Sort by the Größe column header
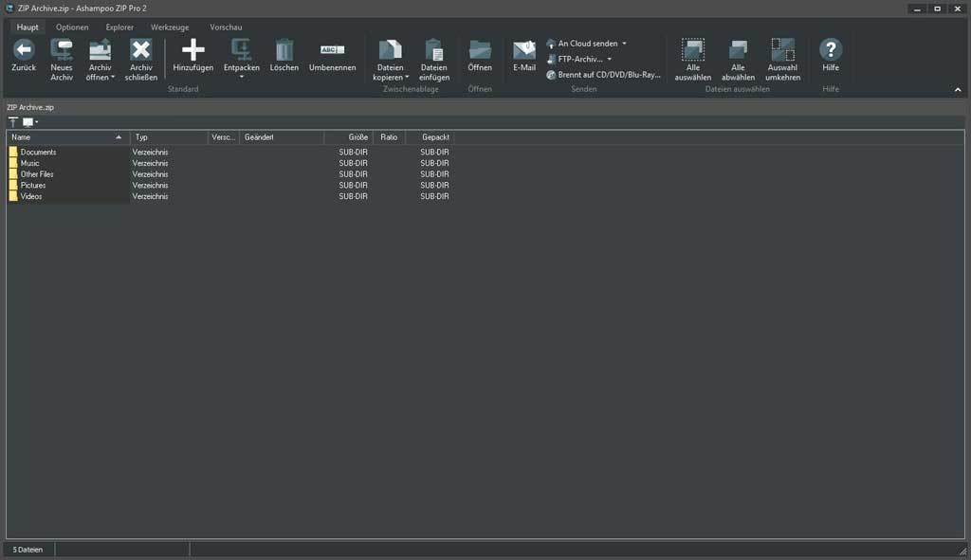The image size is (971, 560). (348, 137)
